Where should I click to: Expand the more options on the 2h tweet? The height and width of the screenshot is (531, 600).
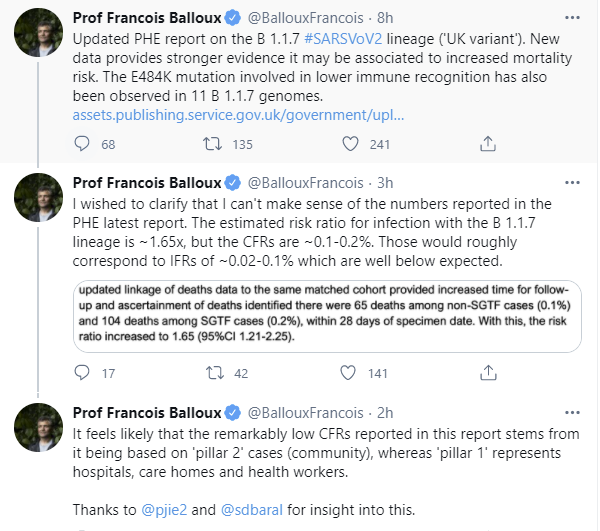click(x=569, y=412)
